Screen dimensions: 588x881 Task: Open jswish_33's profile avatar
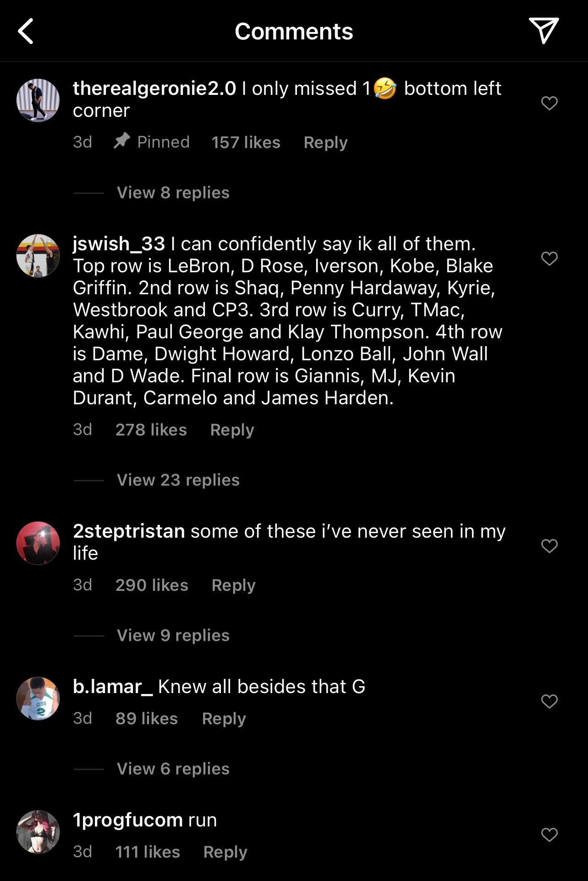(x=38, y=256)
